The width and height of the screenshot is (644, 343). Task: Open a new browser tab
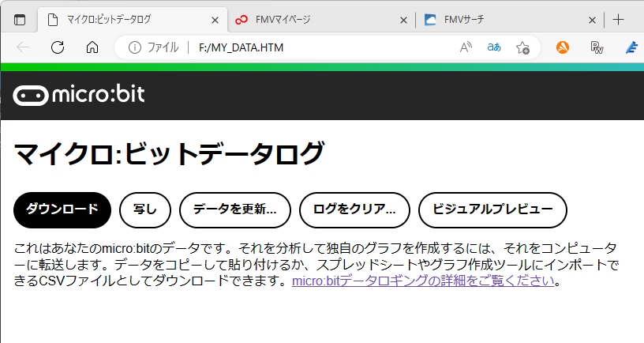tap(618, 20)
